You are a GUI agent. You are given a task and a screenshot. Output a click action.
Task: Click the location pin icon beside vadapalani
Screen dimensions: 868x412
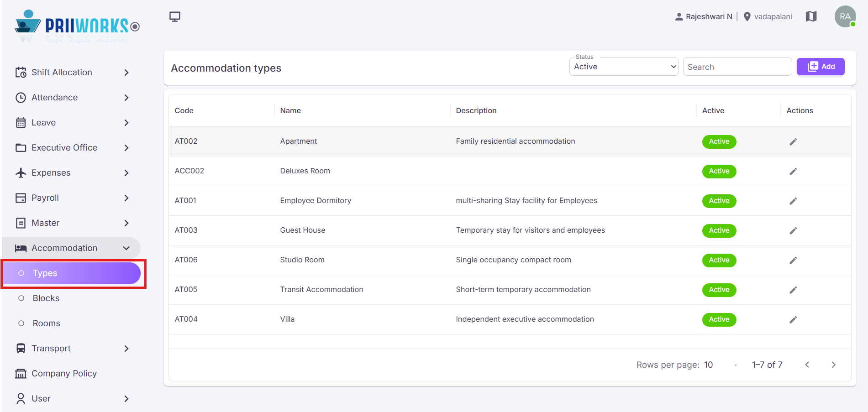tap(747, 17)
